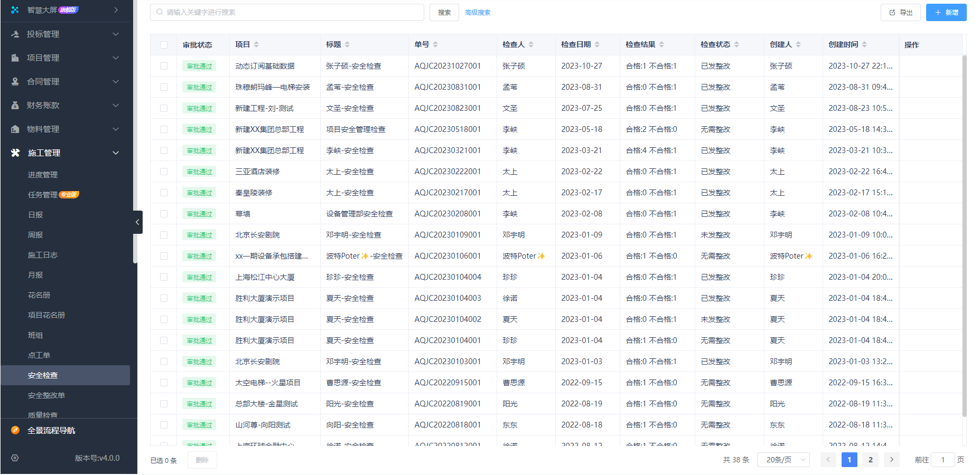Open the 智慧大屏 dashboard via its grid icon
Screen dimensions: 980x475
tap(14, 9)
